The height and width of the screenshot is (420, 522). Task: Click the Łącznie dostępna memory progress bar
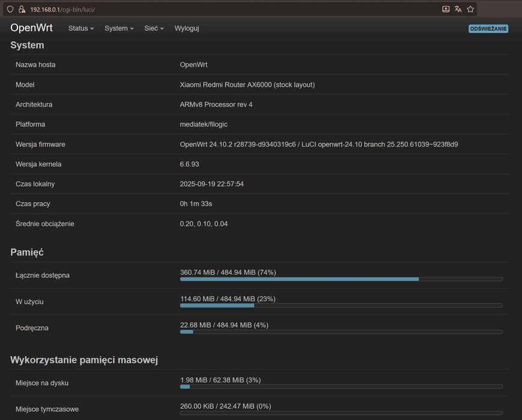point(341,280)
